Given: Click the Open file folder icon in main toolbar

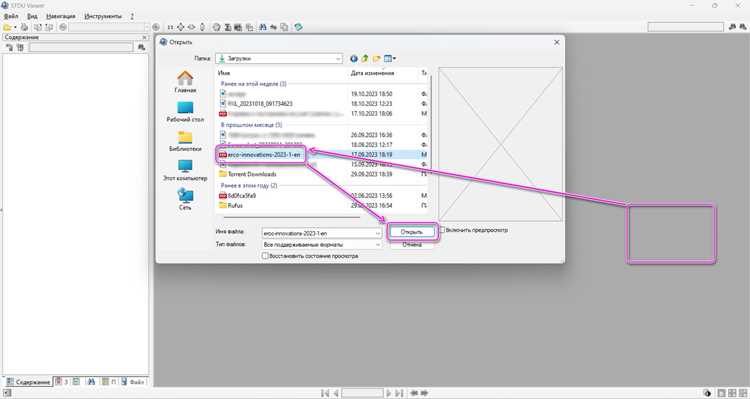Looking at the screenshot, I should 7,27.
